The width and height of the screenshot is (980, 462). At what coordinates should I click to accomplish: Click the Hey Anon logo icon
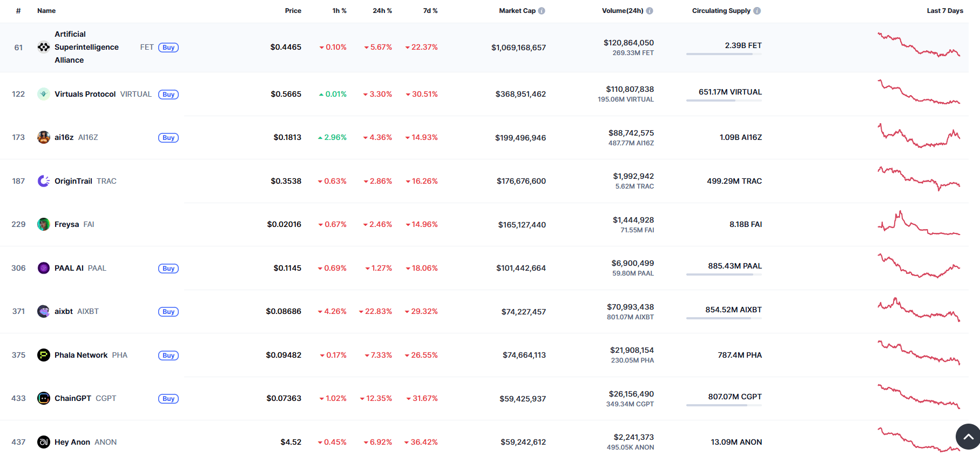tap(43, 441)
